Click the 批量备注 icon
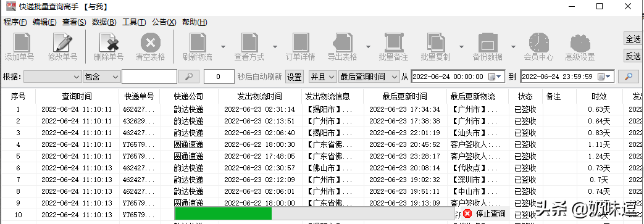The image size is (644, 224). pyautogui.click(x=393, y=43)
